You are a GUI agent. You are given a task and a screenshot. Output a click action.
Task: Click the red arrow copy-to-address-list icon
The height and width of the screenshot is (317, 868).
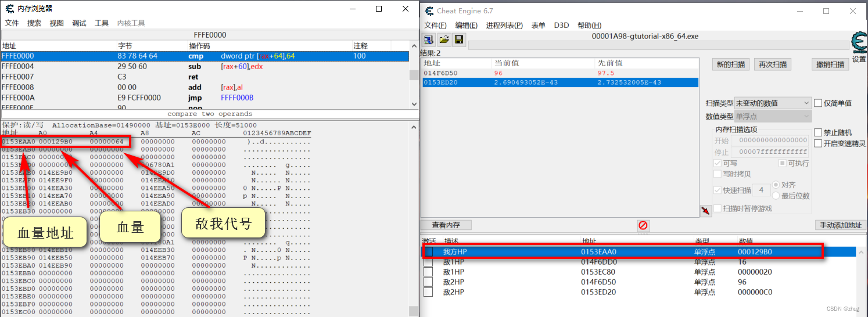coord(705,210)
